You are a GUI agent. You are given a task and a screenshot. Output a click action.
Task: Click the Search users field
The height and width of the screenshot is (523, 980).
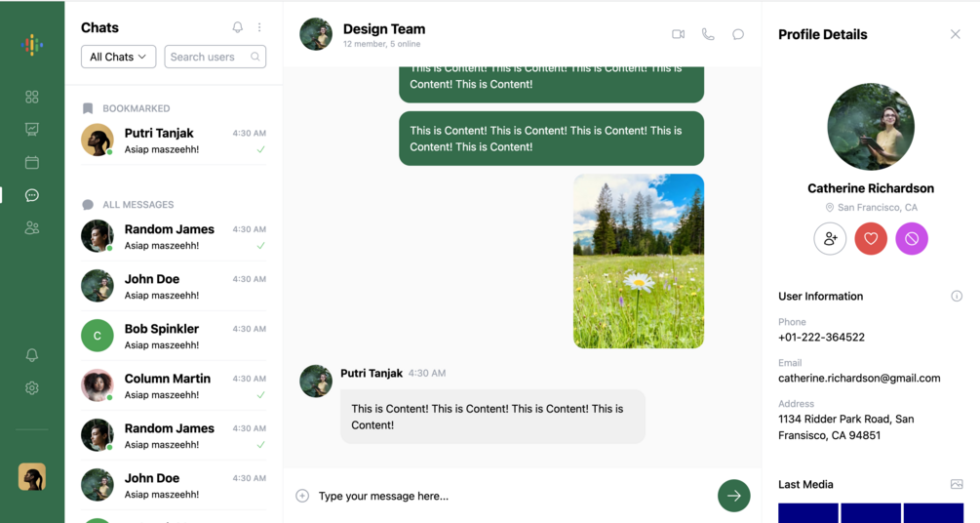point(215,57)
